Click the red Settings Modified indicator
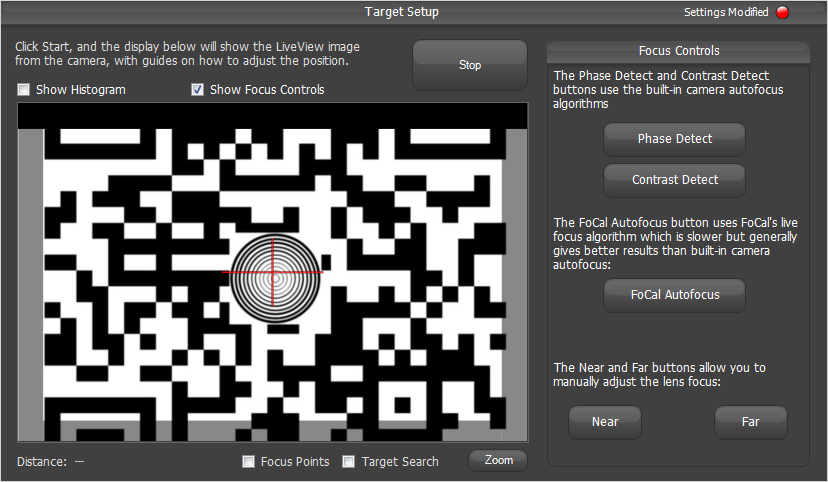828x482 pixels. (x=782, y=13)
